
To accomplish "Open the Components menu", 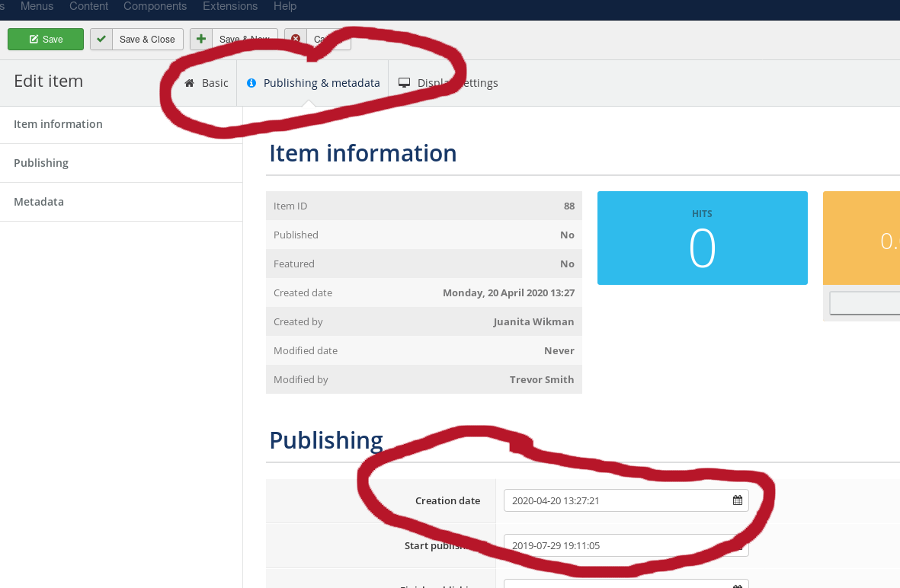I will (155, 6).
